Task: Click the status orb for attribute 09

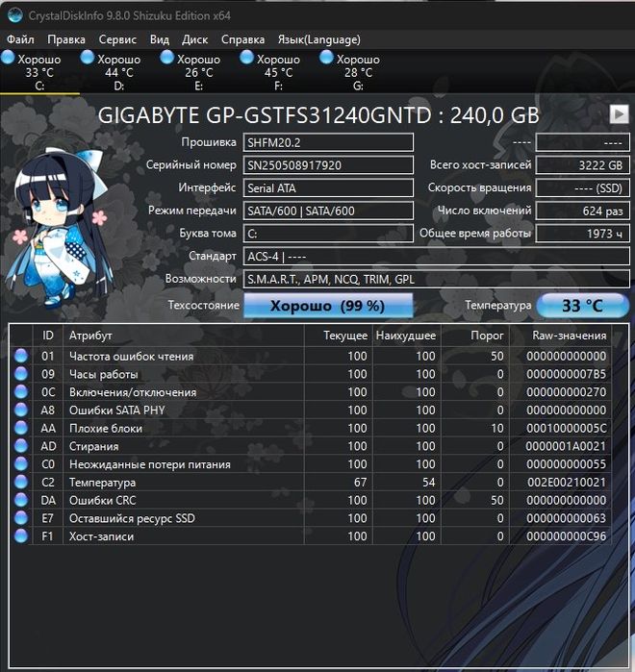Action: [21, 374]
